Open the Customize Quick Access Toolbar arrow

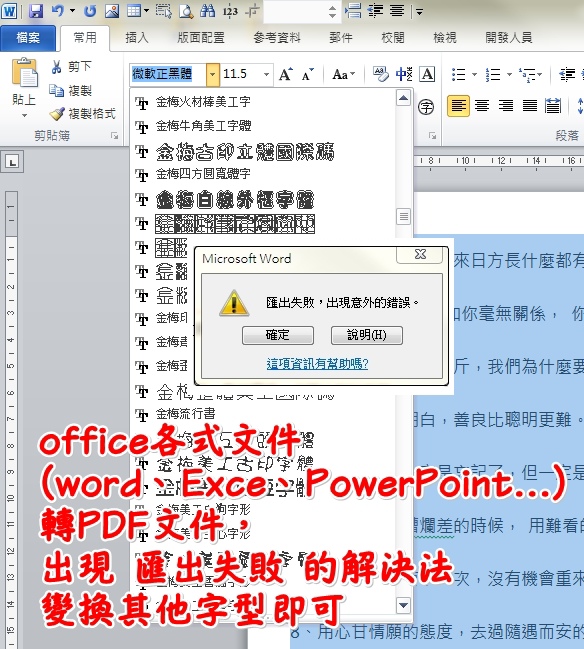click(420, 12)
